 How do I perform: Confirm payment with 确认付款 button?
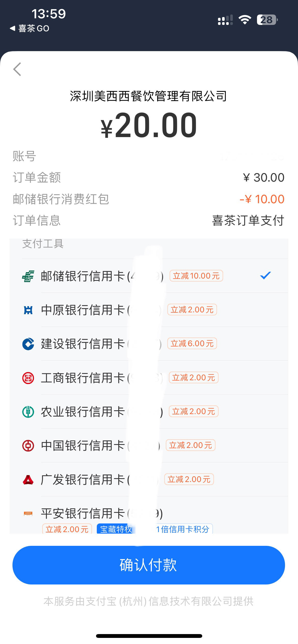149,565
